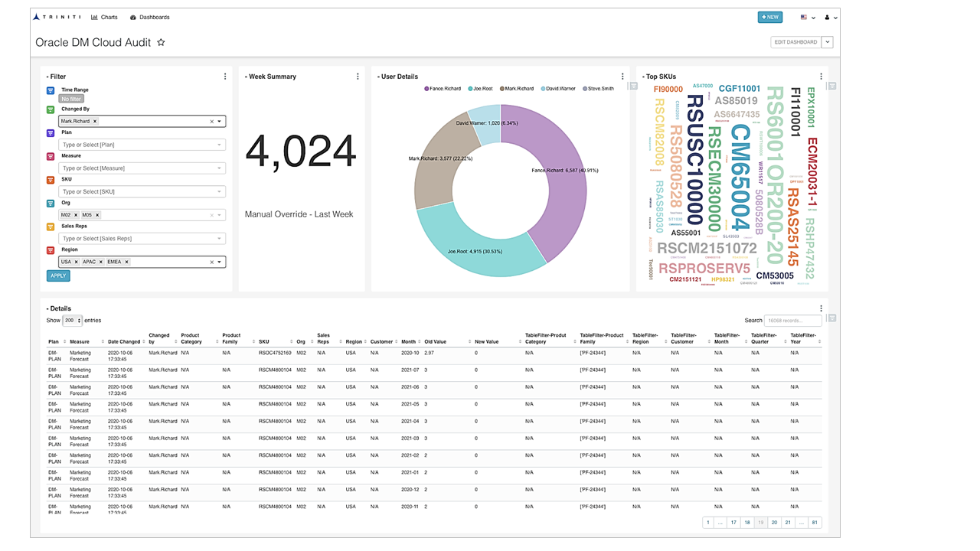Remove Mark.Richard tag from Changed By

pyautogui.click(x=95, y=122)
